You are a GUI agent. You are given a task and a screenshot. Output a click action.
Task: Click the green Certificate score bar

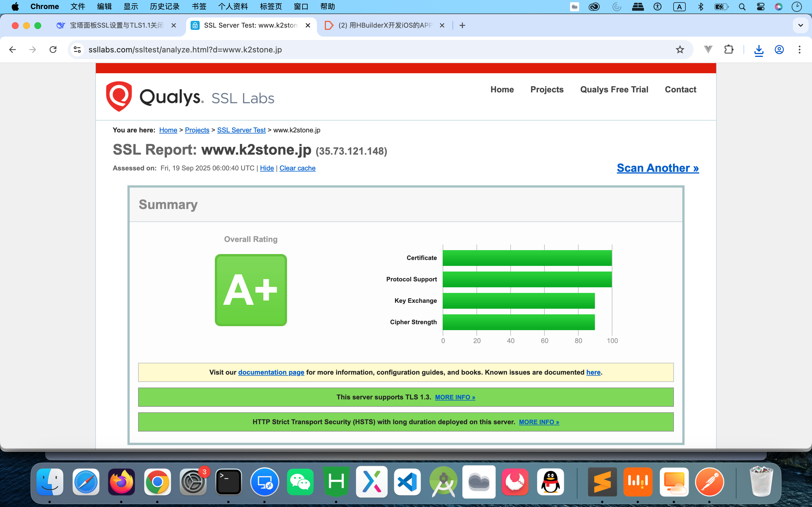pos(527,258)
